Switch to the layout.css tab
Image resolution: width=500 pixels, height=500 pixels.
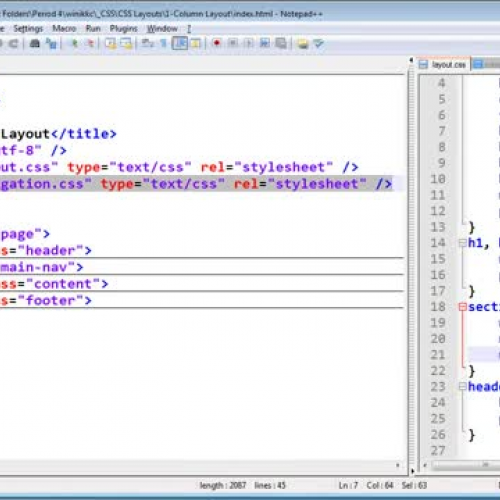pyautogui.click(x=444, y=64)
